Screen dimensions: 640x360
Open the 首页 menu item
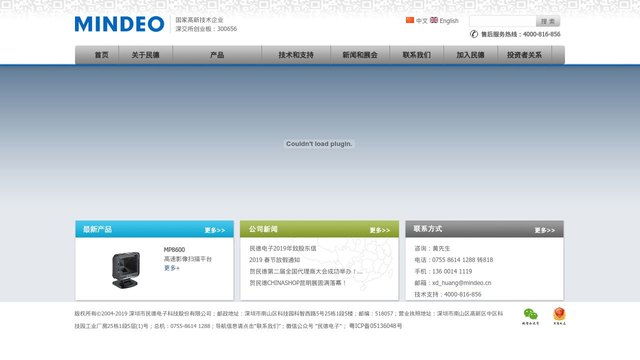[x=102, y=55]
